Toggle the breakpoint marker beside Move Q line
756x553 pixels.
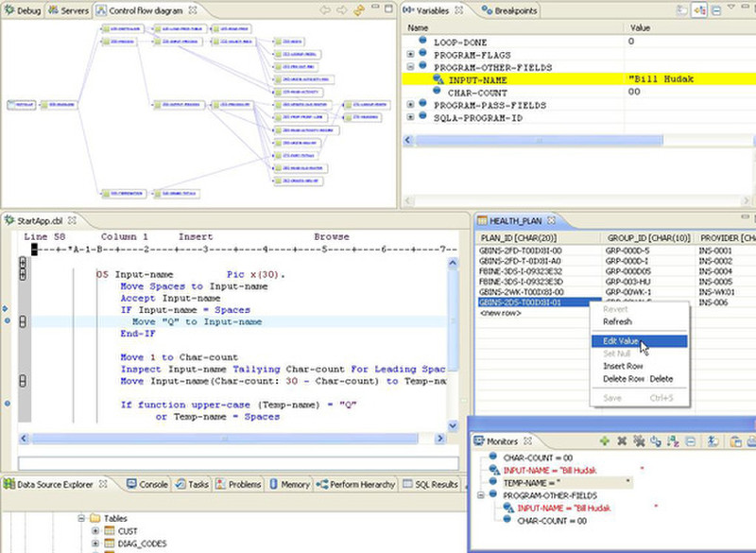point(6,321)
